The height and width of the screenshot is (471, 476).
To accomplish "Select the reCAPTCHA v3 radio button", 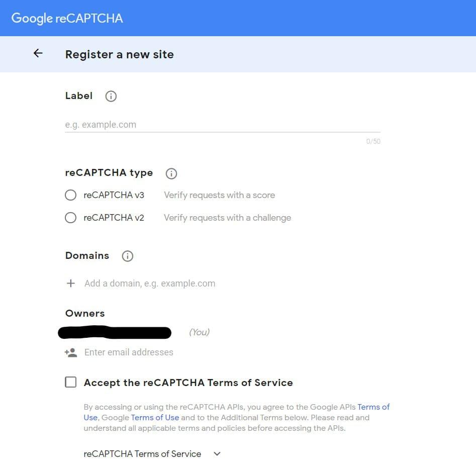I will point(71,195).
